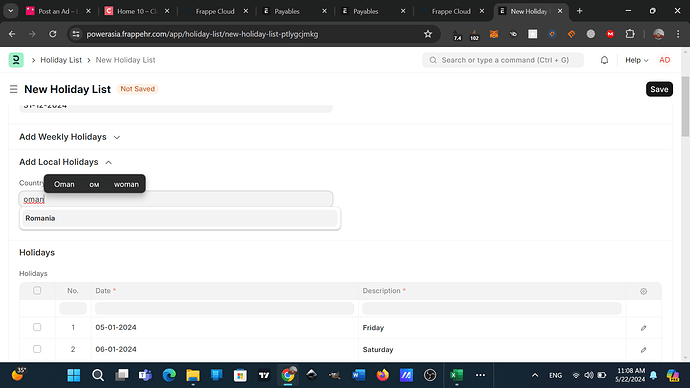
Task: Switch to the Post an Ad tab
Action: pyautogui.click(x=57, y=11)
